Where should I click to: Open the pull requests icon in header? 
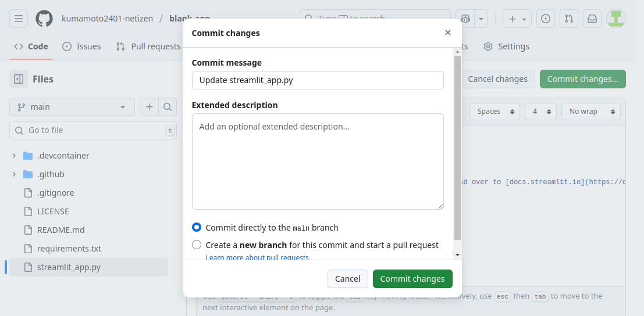click(569, 19)
